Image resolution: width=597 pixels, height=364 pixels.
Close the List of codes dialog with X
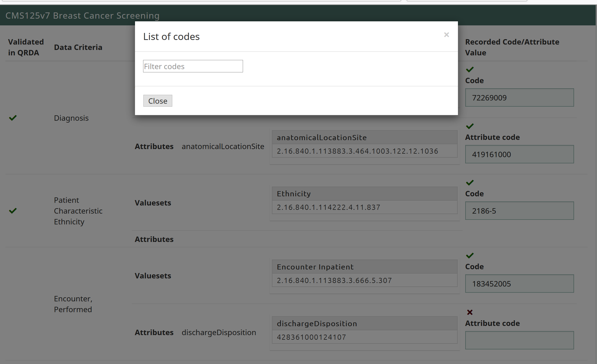(446, 35)
